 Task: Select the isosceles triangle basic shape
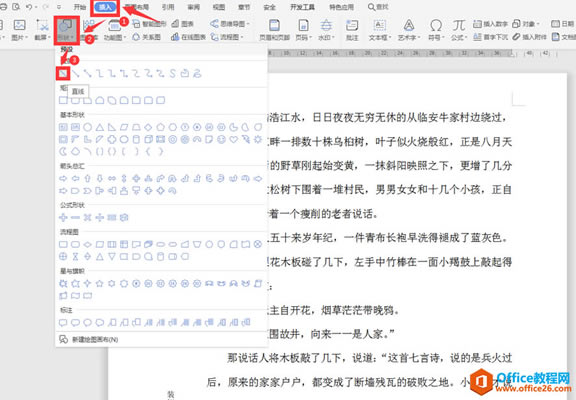(x=100, y=127)
